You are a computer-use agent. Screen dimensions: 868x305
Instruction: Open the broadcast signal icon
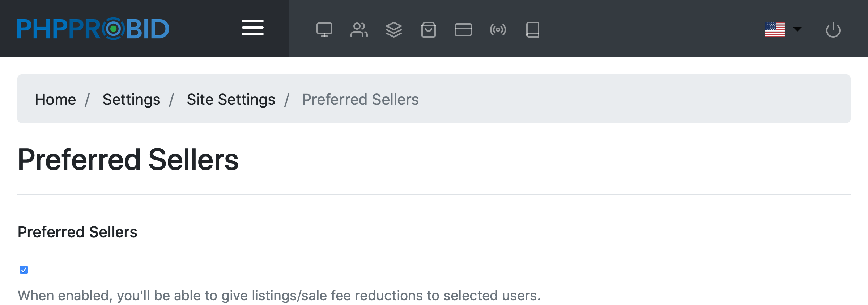(x=498, y=30)
